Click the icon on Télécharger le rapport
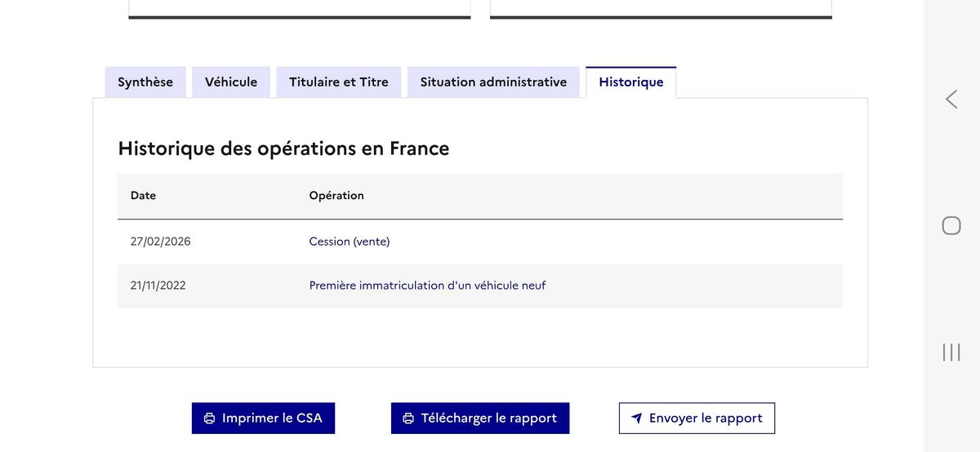The height and width of the screenshot is (452, 980). point(408,419)
